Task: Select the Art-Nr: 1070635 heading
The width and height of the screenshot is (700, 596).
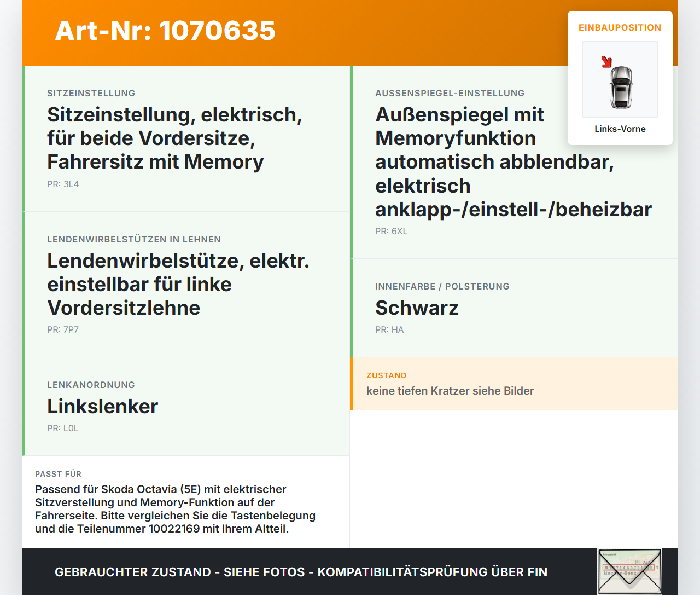Action: click(165, 31)
